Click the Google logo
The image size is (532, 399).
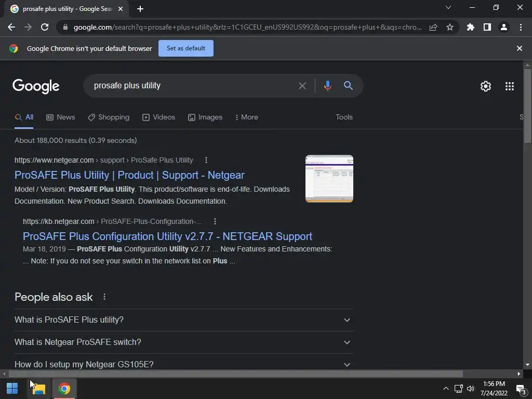(x=36, y=86)
